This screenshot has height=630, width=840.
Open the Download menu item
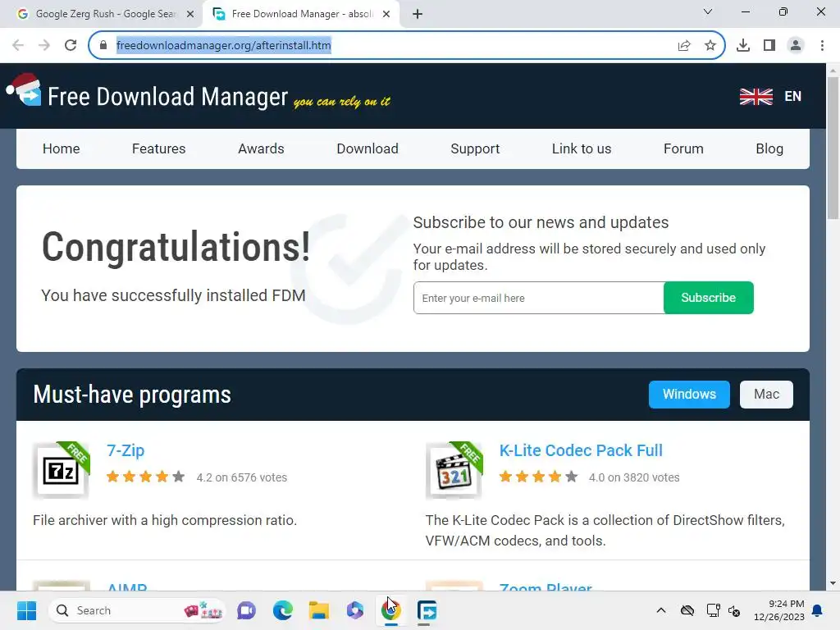tap(367, 149)
